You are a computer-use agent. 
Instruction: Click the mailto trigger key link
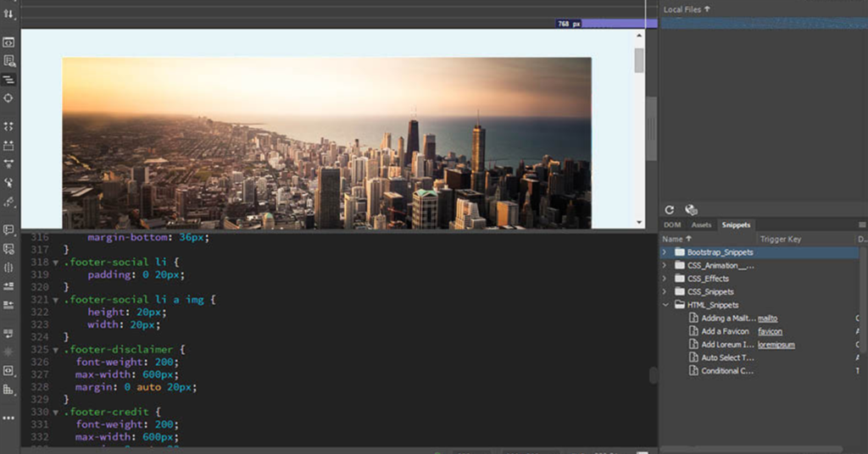pos(767,318)
